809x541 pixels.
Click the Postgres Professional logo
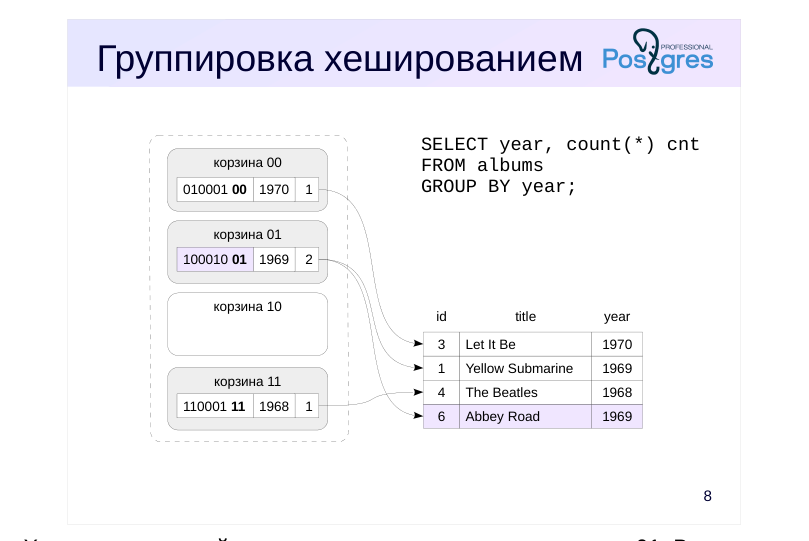tap(658, 52)
